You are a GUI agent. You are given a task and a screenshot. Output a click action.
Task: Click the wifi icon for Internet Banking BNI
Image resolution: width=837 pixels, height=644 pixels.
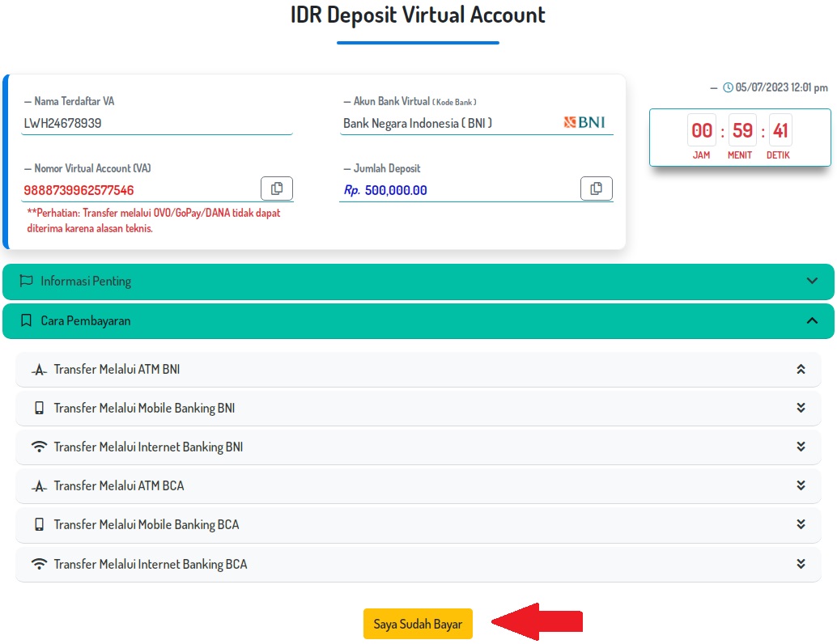(39, 447)
